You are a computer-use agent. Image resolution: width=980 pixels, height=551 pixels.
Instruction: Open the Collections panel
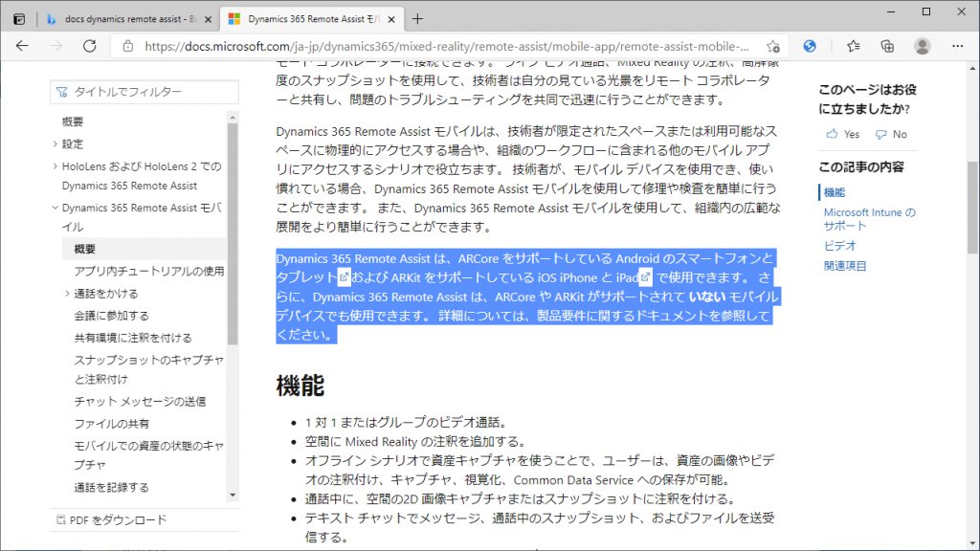[887, 46]
